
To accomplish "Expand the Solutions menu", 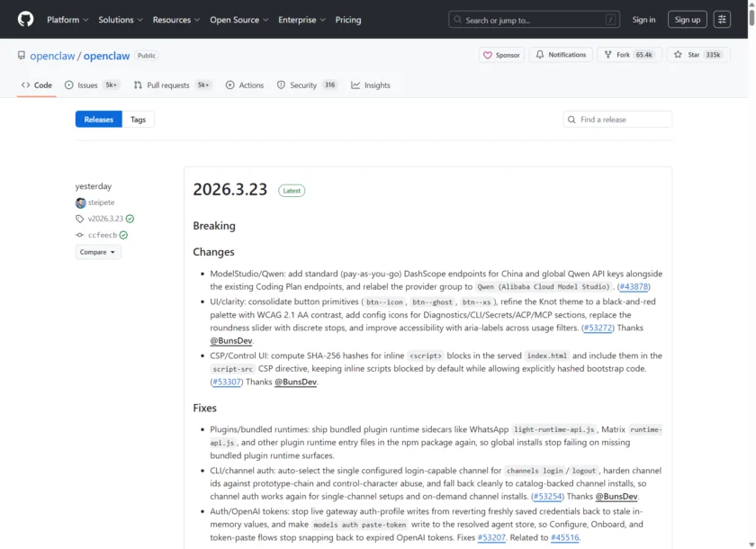I will (x=120, y=19).
